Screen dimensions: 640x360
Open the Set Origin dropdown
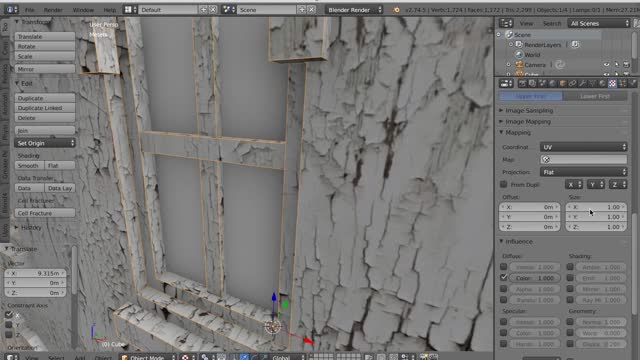45,143
